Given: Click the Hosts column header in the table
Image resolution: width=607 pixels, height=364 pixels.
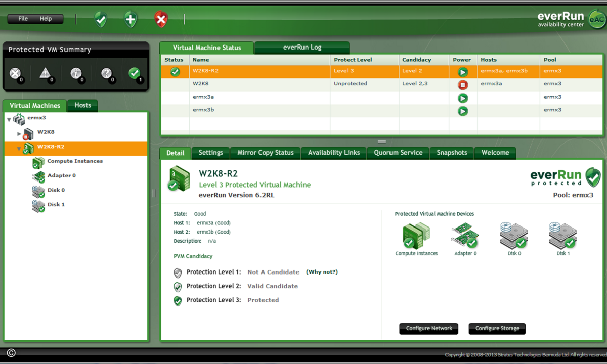Looking at the screenshot, I should 508,60.
